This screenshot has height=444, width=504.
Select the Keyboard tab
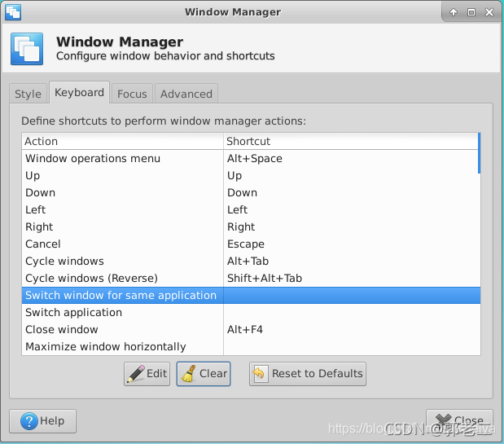(x=79, y=92)
